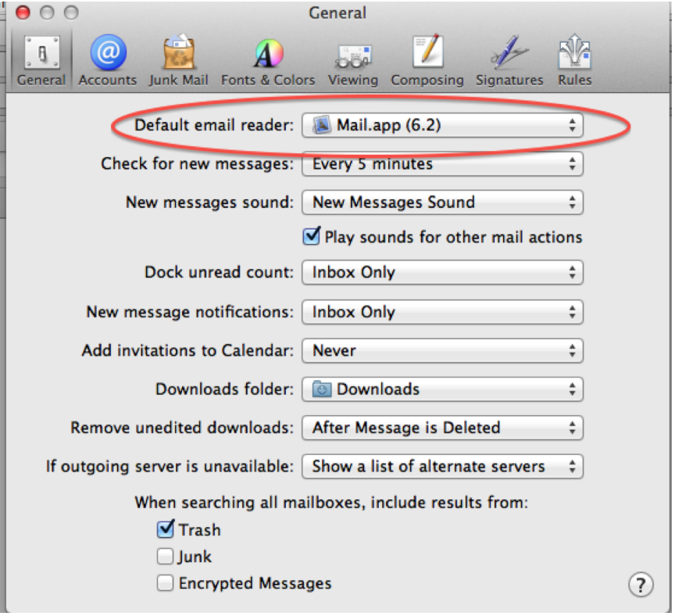The image size is (675, 616).
Task: Toggle Play sounds for other mail actions
Action: point(311,236)
